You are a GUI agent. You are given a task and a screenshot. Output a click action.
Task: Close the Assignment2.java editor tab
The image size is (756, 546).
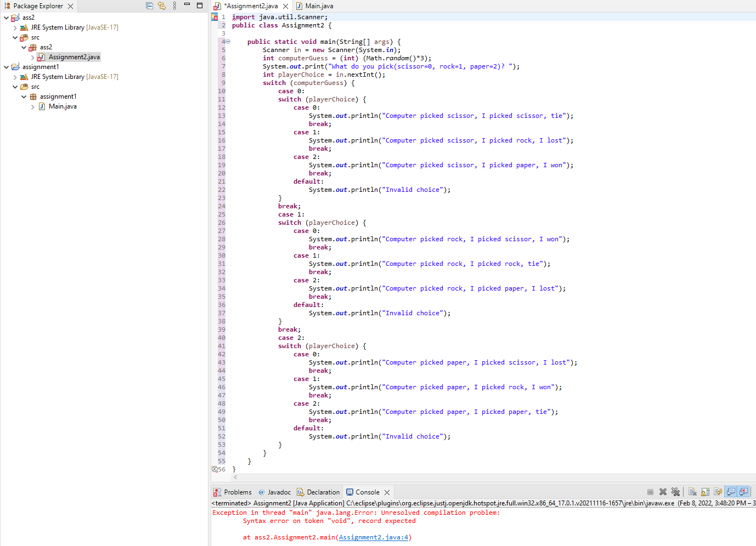click(x=285, y=6)
